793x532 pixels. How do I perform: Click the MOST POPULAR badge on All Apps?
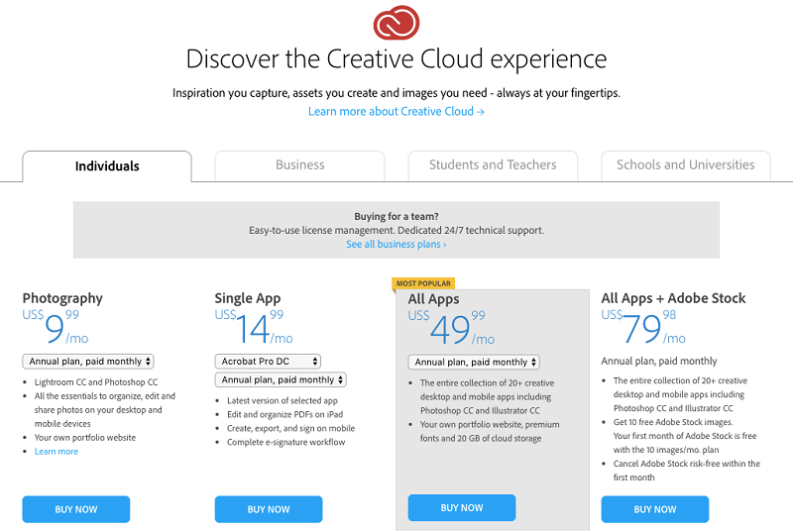[423, 283]
